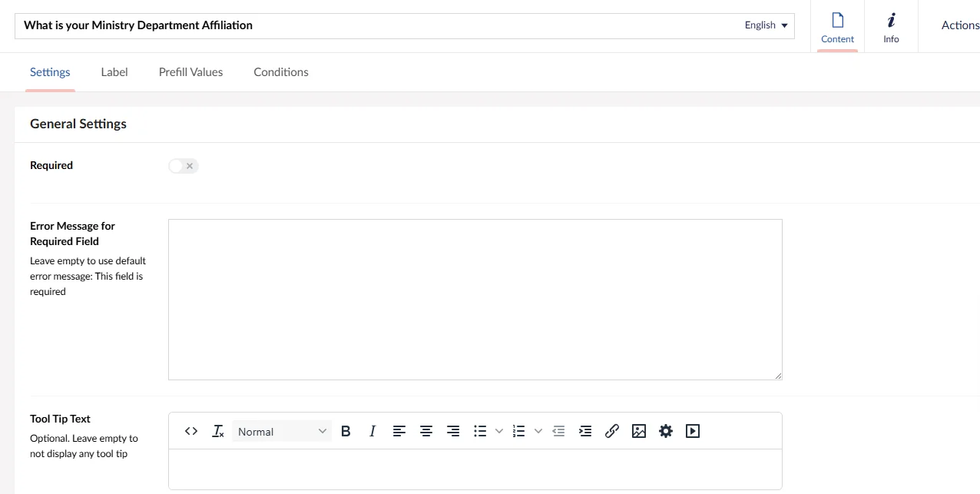Insert an image into the Tool Tip
This screenshot has height=494, width=980.
click(x=639, y=431)
